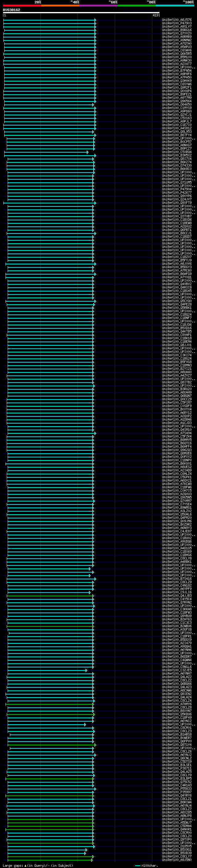Select the UniRef100_Q8L953 label
The image size is (197, 868).
177,131
